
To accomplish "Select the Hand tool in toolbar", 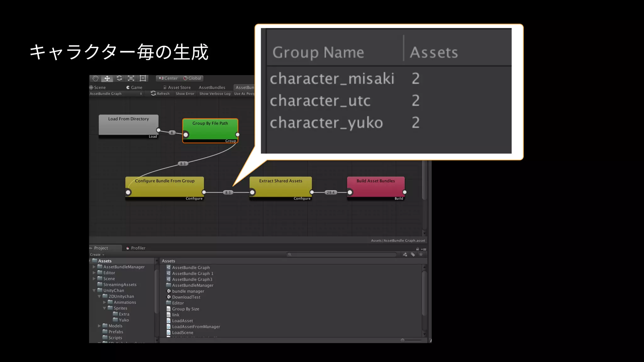I will point(95,78).
